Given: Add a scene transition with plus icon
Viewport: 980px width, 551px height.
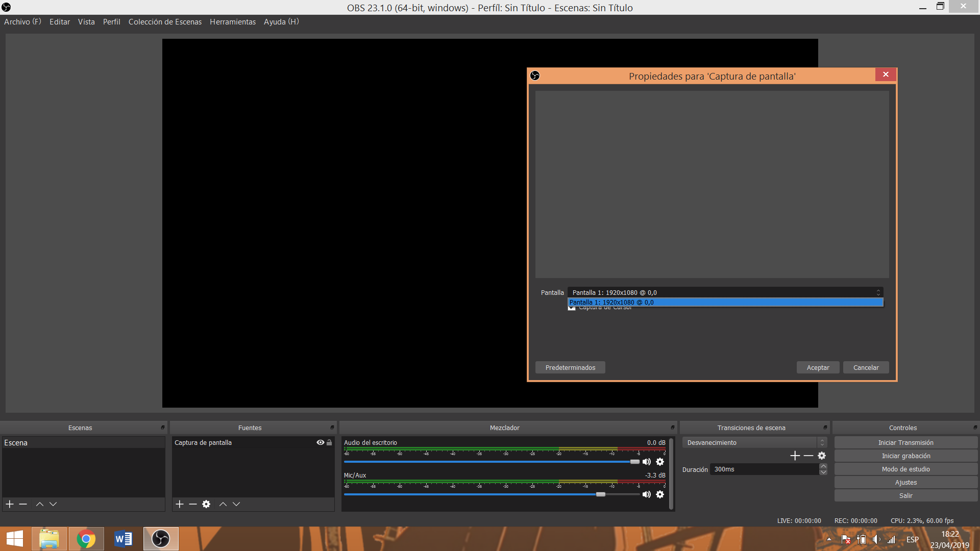Looking at the screenshot, I should (795, 456).
